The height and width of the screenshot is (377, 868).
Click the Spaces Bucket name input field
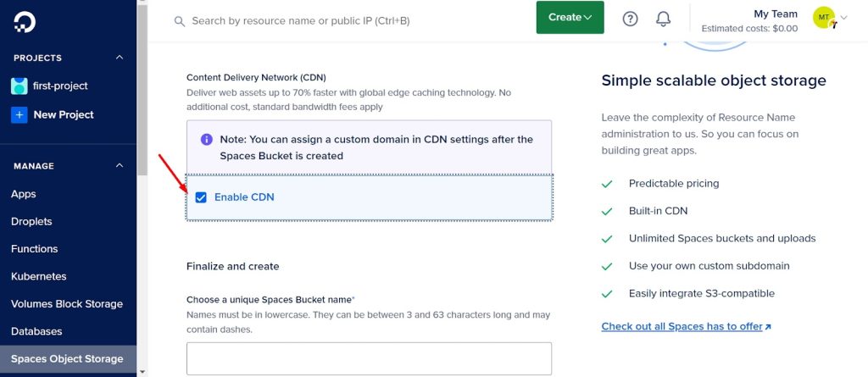coord(370,358)
